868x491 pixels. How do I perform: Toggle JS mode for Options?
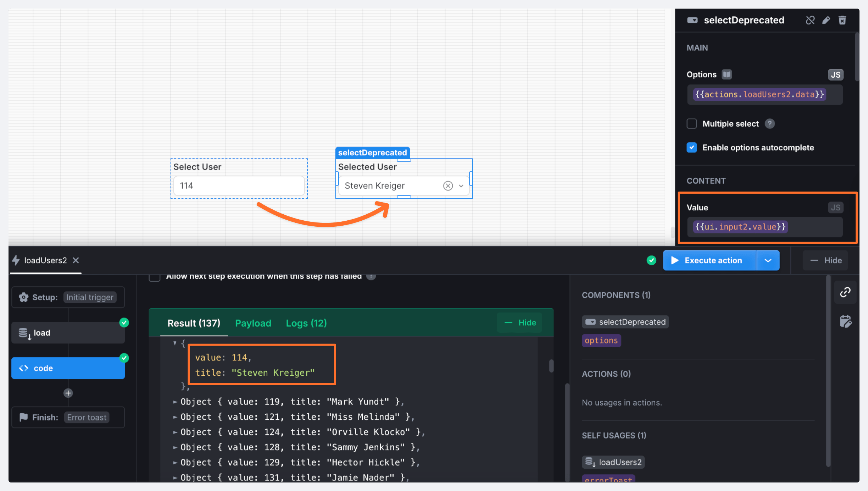(x=835, y=75)
